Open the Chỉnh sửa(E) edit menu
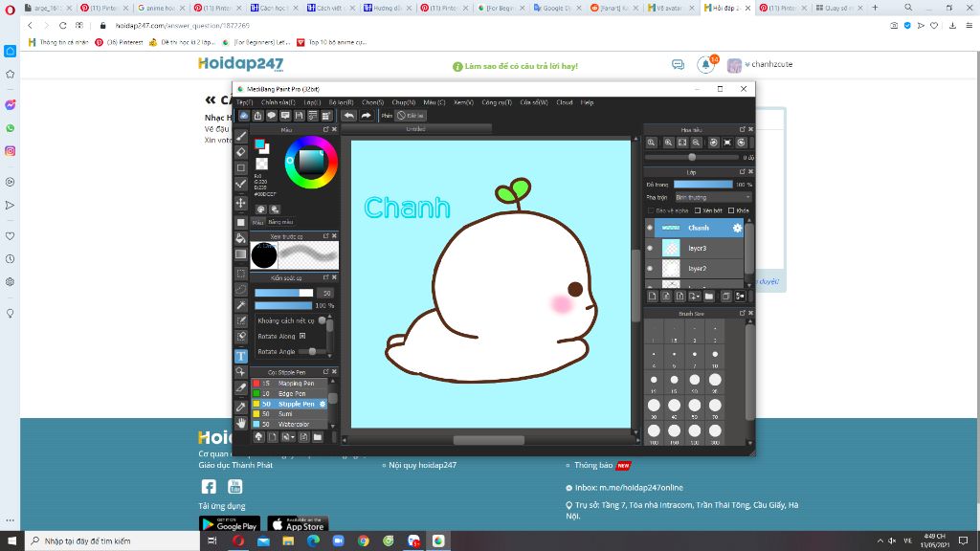Image resolution: width=980 pixels, height=551 pixels. tap(278, 102)
